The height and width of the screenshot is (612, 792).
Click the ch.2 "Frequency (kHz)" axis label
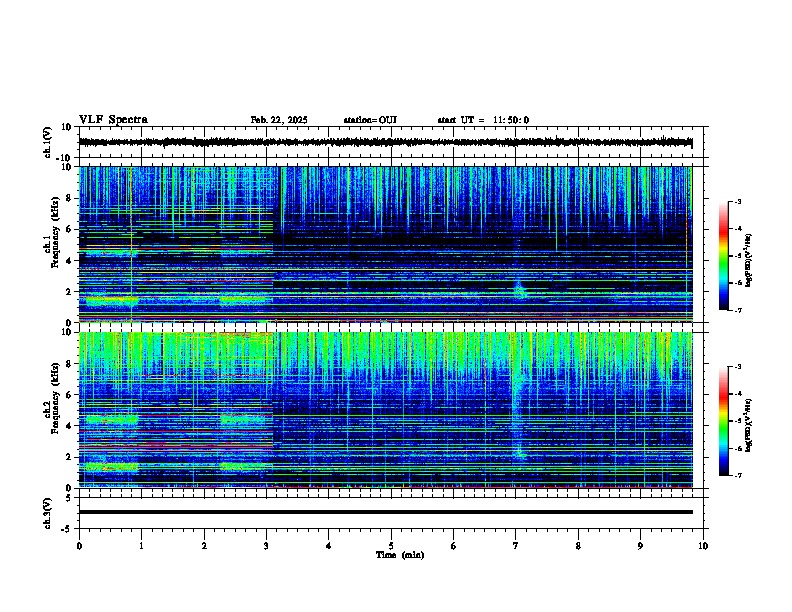(55, 398)
